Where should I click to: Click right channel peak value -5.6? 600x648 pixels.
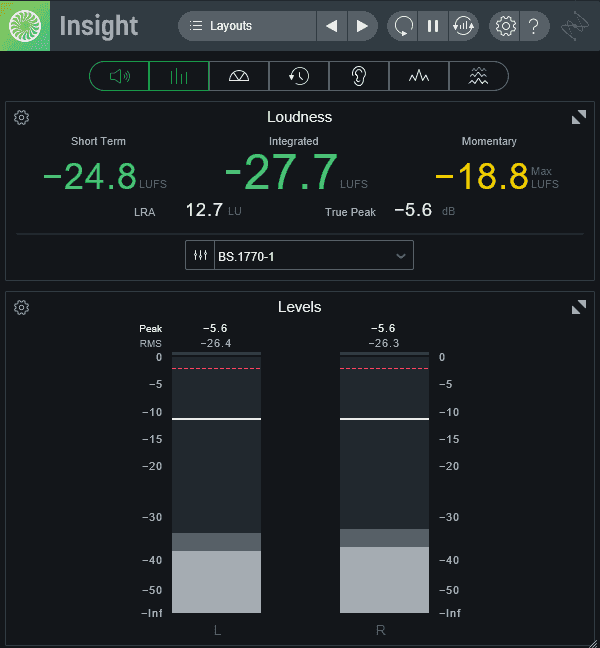click(x=383, y=329)
